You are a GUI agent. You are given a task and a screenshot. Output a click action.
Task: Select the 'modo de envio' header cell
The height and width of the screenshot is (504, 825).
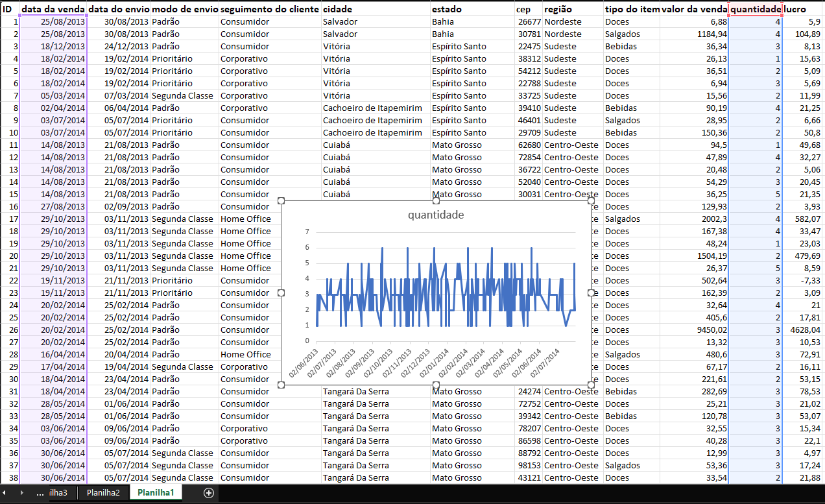(x=184, y=10)
